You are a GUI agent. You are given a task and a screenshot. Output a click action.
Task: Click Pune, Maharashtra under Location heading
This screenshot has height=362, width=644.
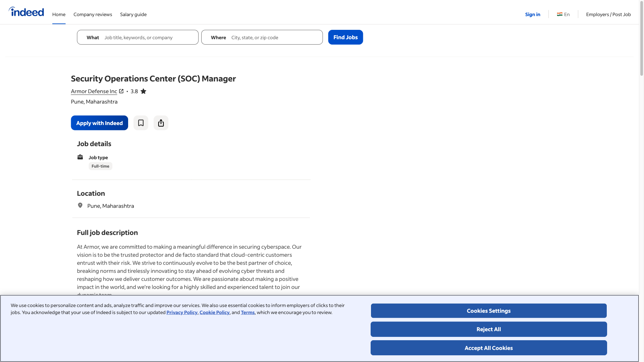click(111, 206)
